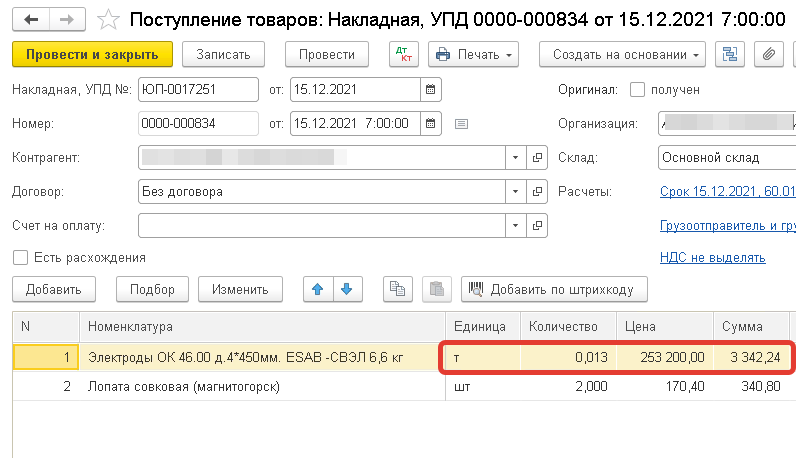This screenshot has width=796, height=458.
Task: Click the N column header
Action: [x=46, y=326]
